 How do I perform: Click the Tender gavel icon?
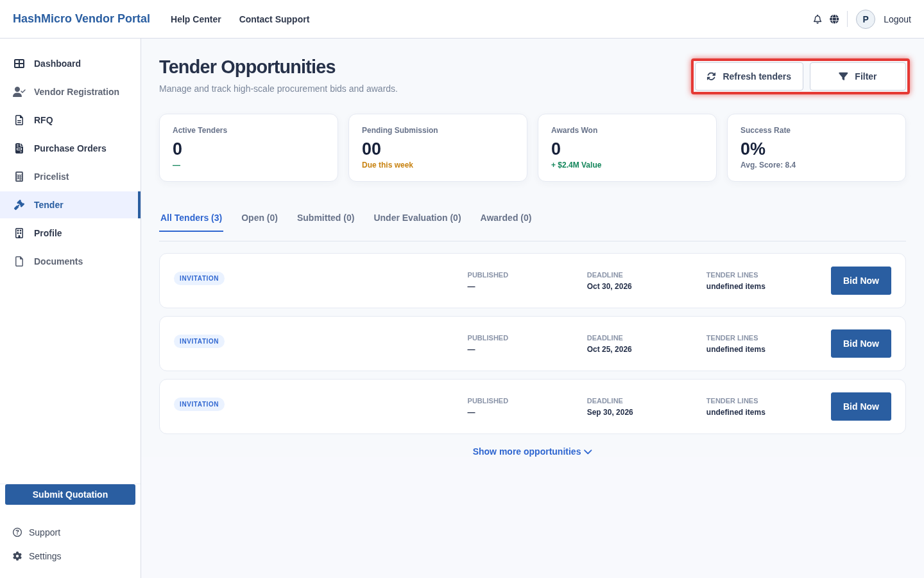click(19, 205)
